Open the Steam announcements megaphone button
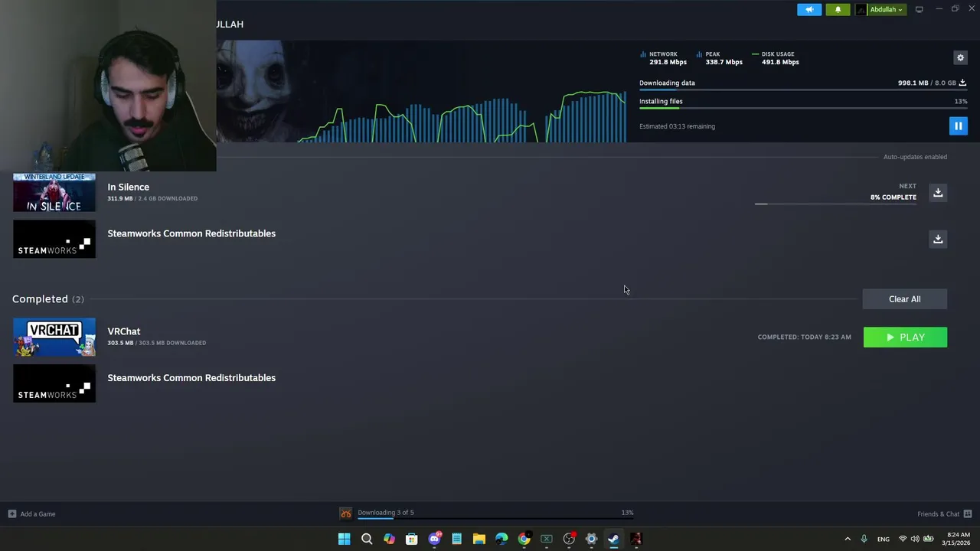The image size is (980, 551). pyautogui.click(x=809, y=9)
